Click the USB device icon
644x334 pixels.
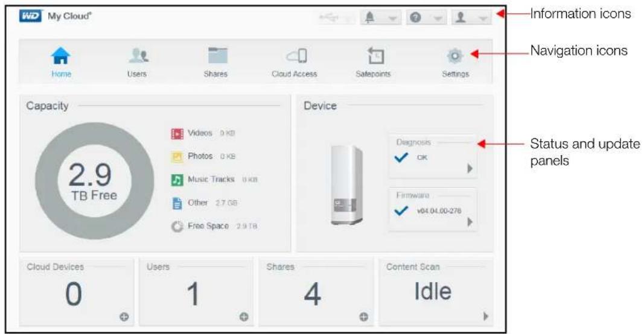(329, 17)
